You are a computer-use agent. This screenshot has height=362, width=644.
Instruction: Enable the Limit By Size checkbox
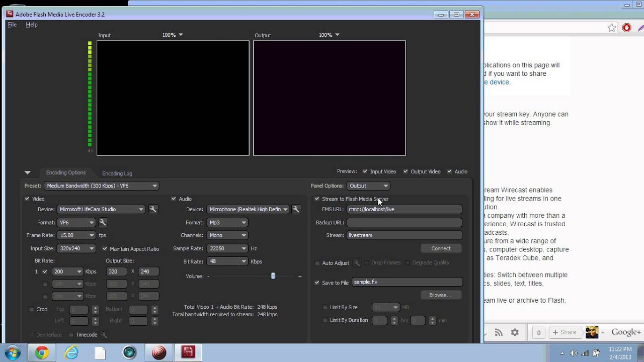click(325, 307)
